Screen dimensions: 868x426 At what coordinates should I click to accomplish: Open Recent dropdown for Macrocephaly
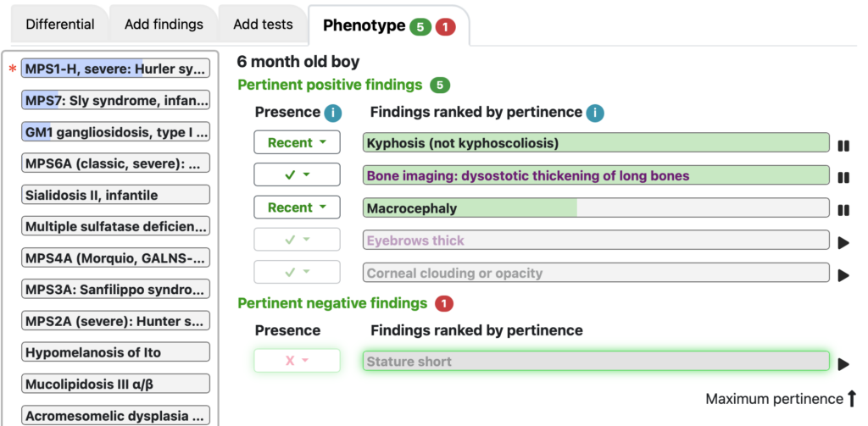(297, 207)
